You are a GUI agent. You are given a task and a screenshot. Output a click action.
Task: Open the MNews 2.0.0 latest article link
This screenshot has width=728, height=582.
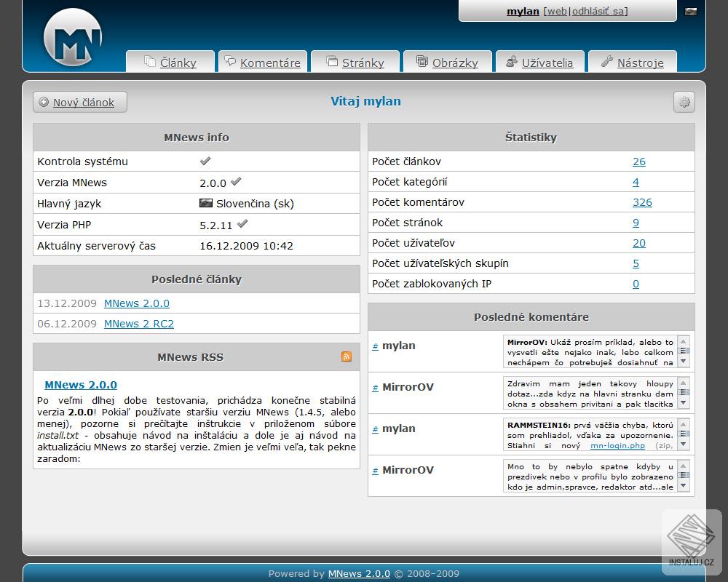click(137, 303)
